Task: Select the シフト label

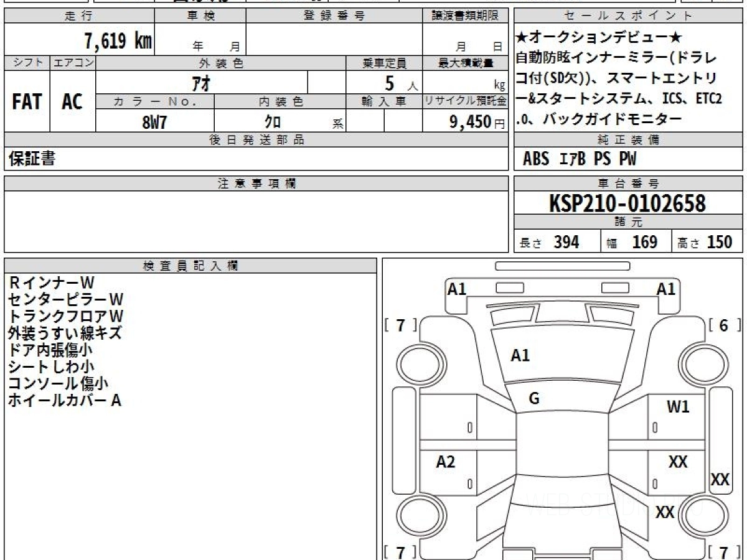Action: point(27,63)
